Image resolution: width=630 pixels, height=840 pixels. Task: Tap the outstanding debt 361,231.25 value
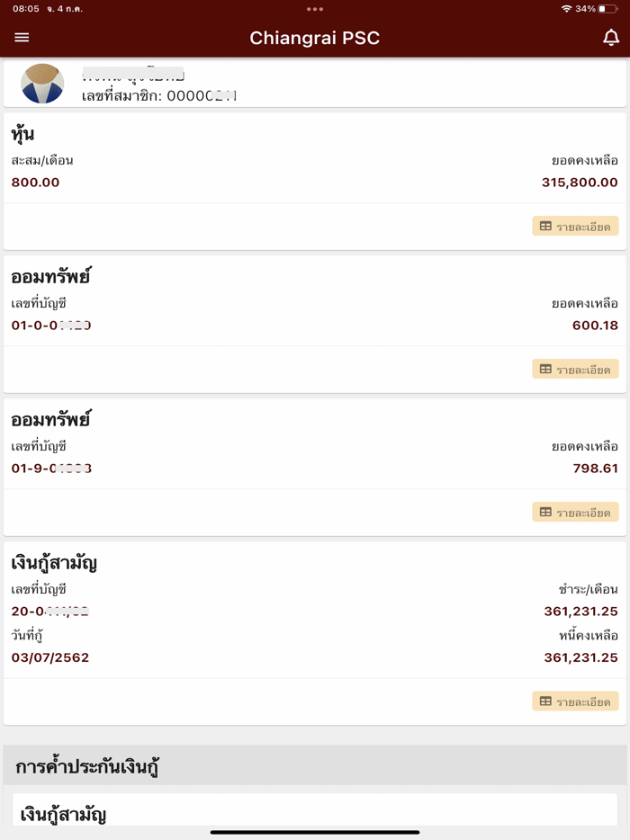580,658
